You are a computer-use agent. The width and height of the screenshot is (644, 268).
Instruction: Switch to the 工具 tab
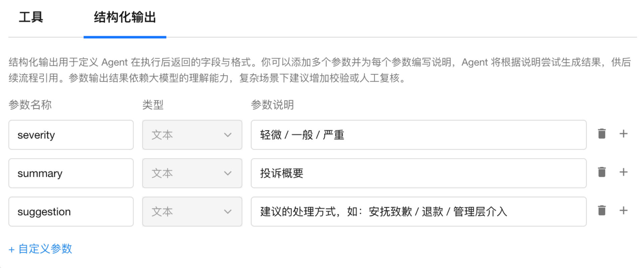31,17
